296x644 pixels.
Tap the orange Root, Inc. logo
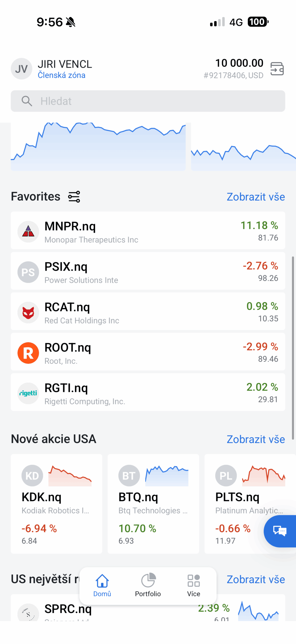(x=28, y=353)
